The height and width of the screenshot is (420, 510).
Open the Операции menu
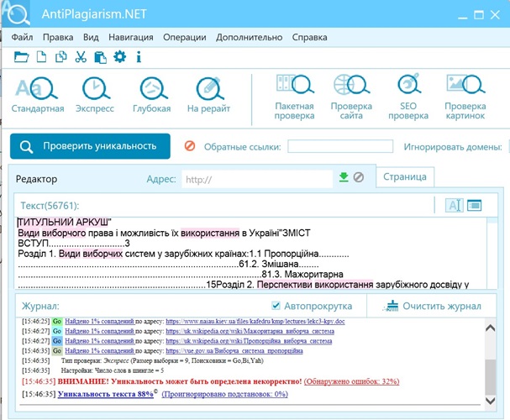coord(184,37)
